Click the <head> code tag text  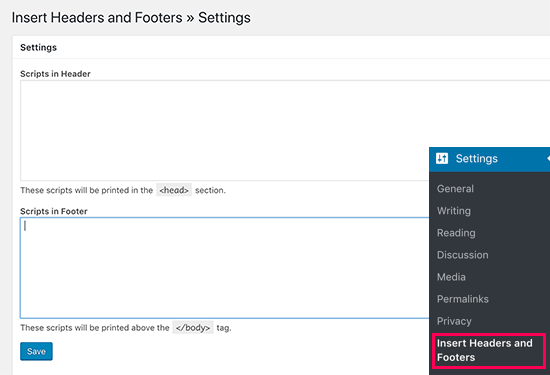click(174, 190)
